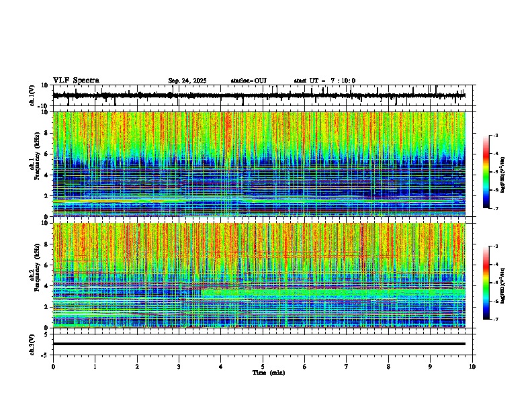Click the "8" kHz tick on ch.1 spectrogram
The height and width of the screenshot is (411, 532).
tap(47, 133)
